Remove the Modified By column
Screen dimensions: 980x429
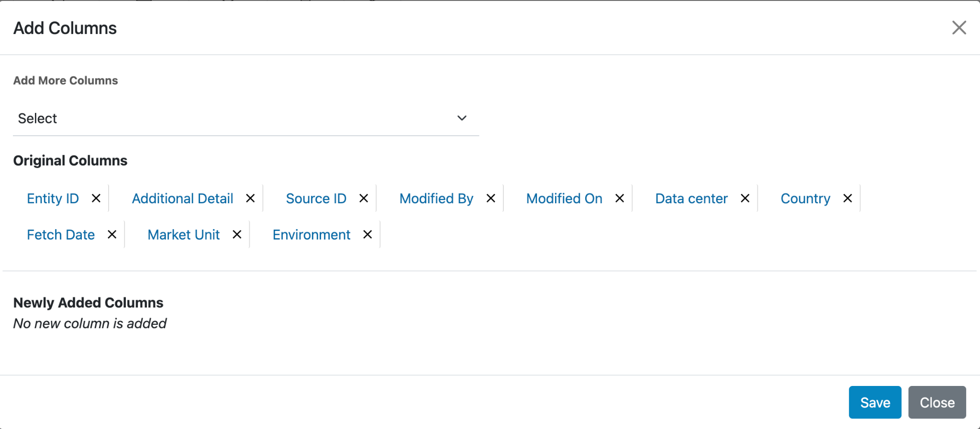(x=491, y=198)
